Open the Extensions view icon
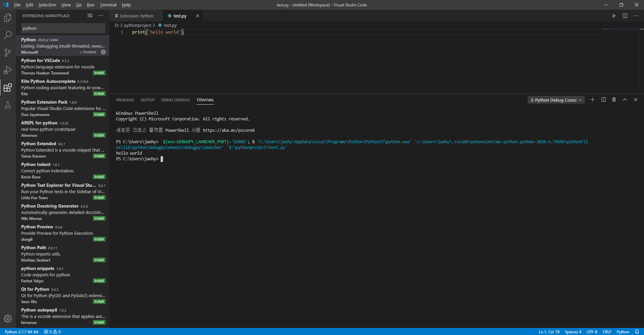 click(8, 88)
